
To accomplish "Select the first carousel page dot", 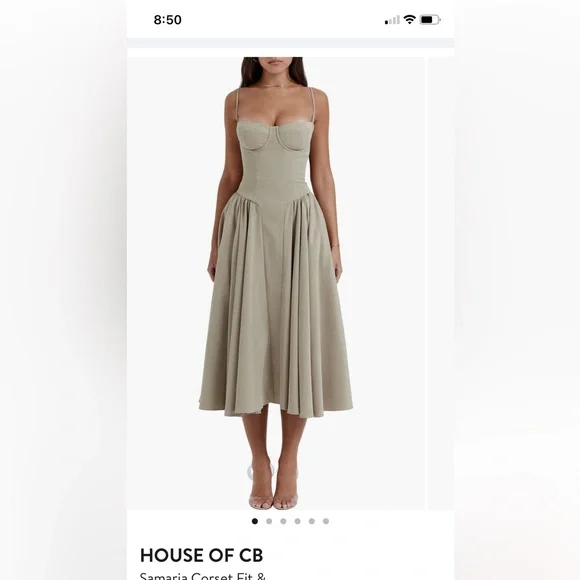I will pyautogui.click(x=254, y=521).
